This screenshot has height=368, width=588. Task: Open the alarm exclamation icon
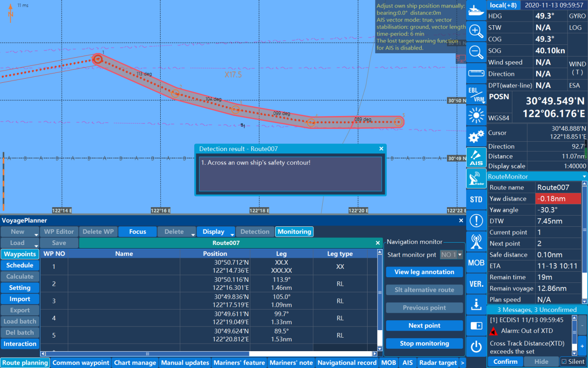click(x=476, y=221)
